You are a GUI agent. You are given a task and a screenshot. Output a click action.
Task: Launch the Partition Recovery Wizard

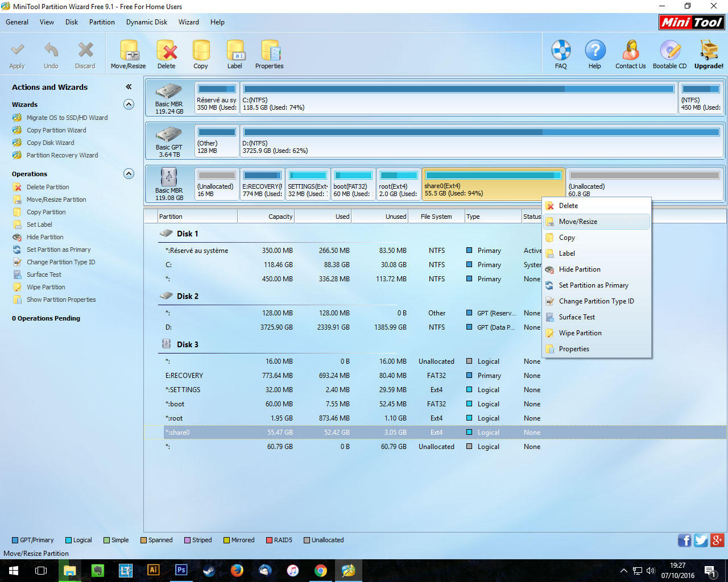pyautogui.click(x=62, y=155)
